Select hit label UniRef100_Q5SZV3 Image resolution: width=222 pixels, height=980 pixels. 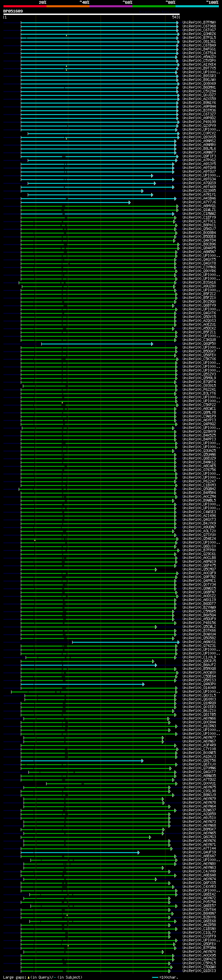(199, 374)
